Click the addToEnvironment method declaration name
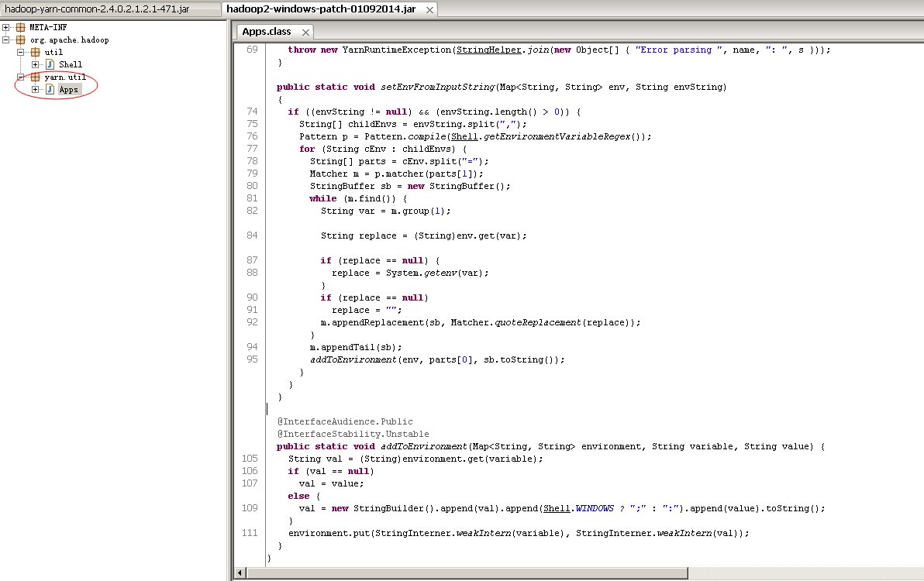This screenshot has height=581, width=924. tap(424, 447)
